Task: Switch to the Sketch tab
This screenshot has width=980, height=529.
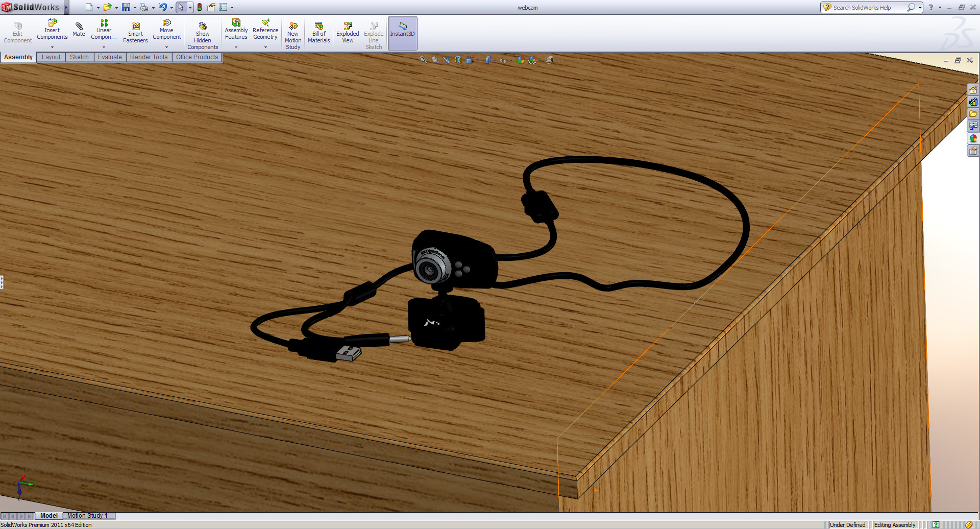Action: pos(79,57)
